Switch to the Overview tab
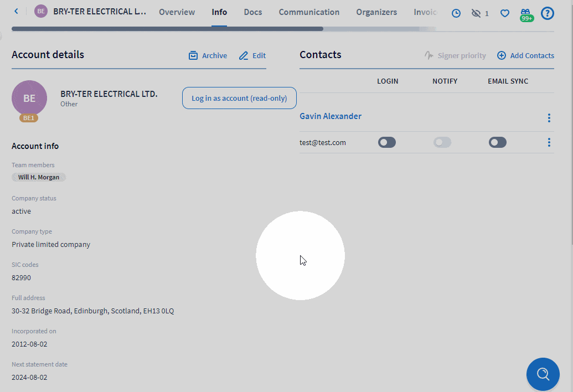The image size is (573, 392). [177, 12]
